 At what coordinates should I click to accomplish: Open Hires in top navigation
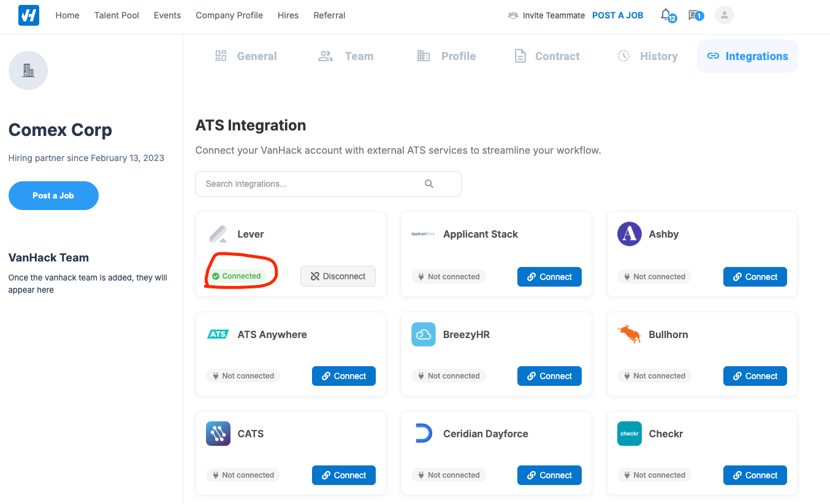tap(288, 15)
